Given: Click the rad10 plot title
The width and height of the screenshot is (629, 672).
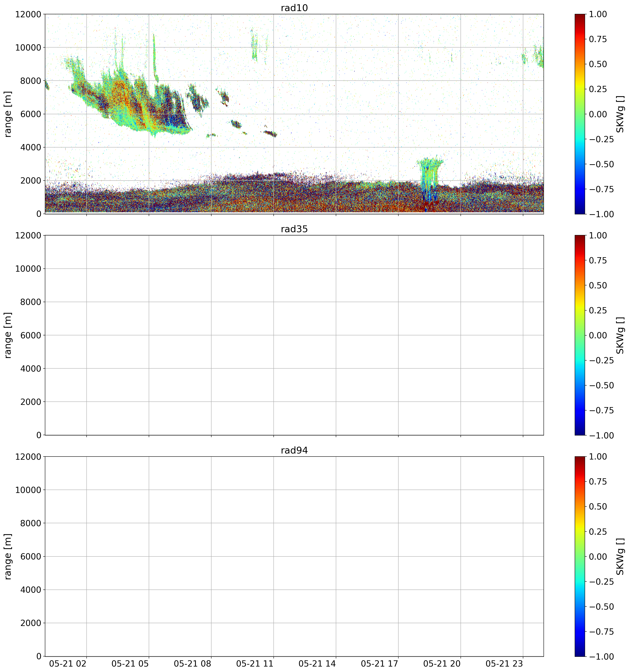Looking at the screenshot, I should (x=294, y=8).
